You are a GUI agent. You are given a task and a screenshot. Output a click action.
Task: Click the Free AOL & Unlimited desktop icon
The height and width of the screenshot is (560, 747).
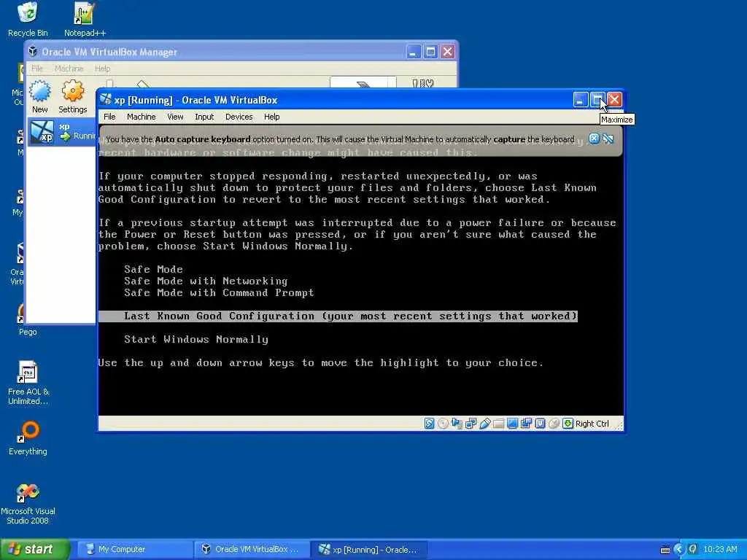[x=28, y=383]
